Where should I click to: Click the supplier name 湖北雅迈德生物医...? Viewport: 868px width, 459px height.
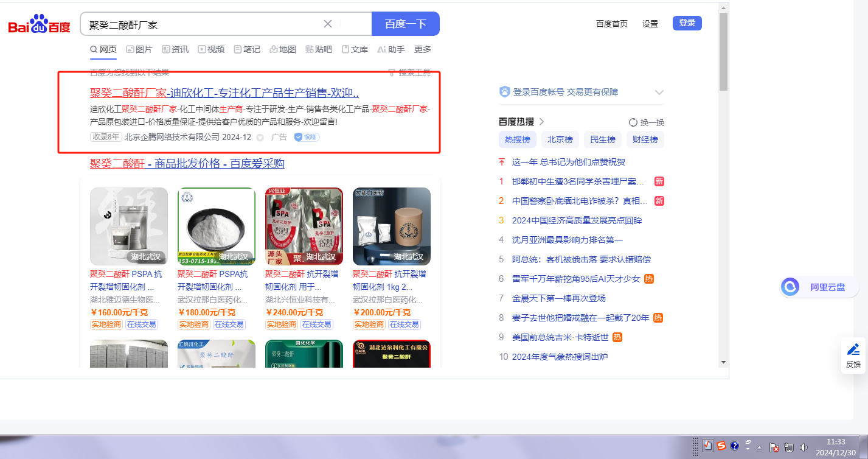[125, 300]
